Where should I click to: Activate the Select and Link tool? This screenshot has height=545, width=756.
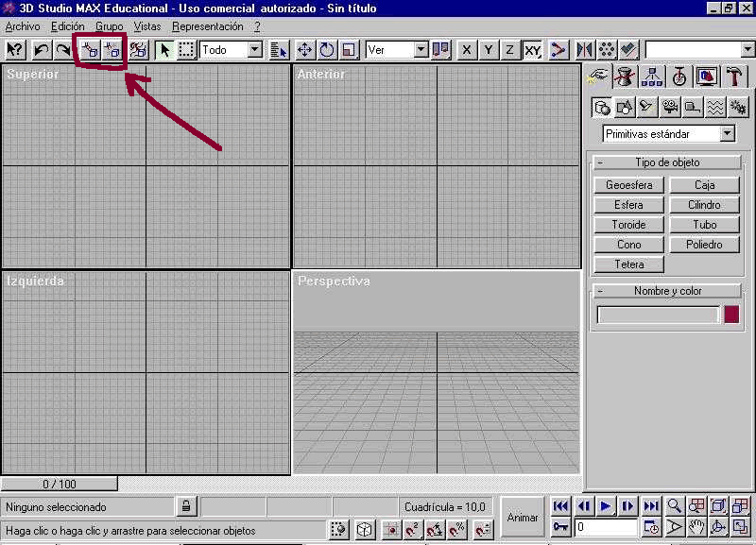pyautogui.click(x=90, y=50)
